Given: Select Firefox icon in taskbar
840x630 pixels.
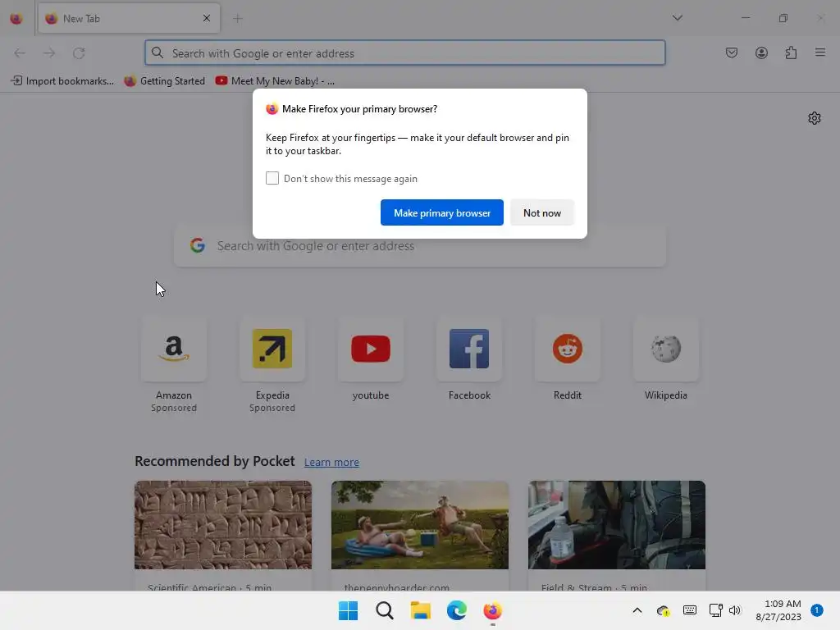Looking at the screenshot, I should tap(493, 610).
